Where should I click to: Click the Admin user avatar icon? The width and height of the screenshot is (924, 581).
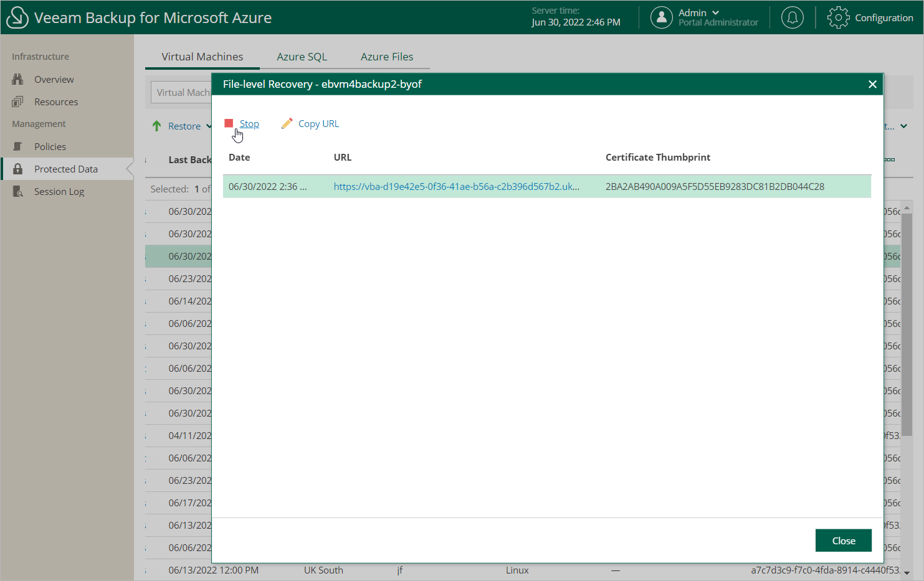coord(661,17)
